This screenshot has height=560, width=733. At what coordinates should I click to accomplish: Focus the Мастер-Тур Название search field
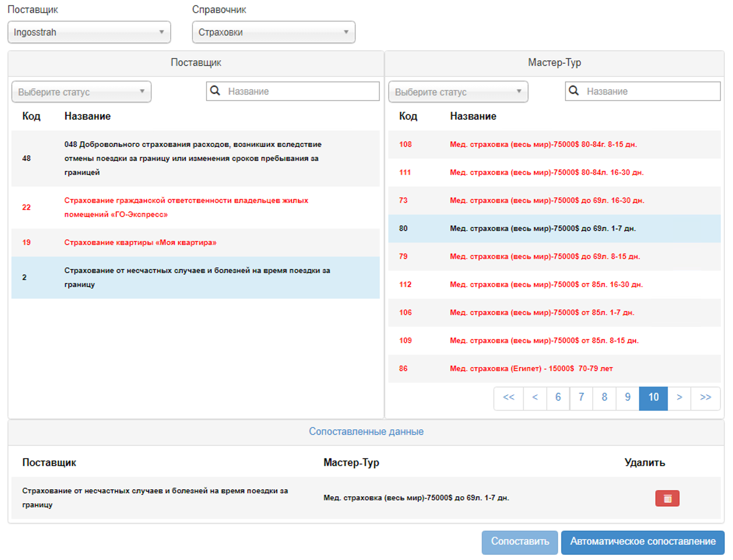tap(650, 91)
